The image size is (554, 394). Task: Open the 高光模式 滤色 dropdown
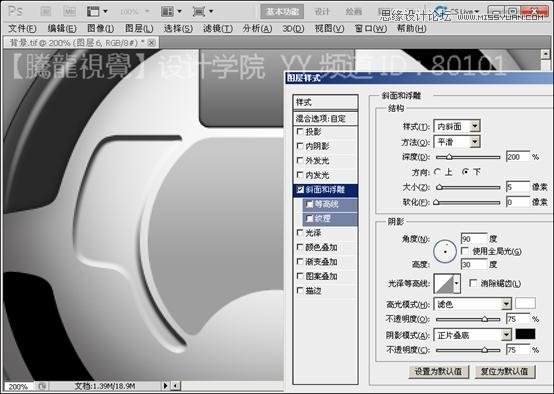tap(472, 304)
